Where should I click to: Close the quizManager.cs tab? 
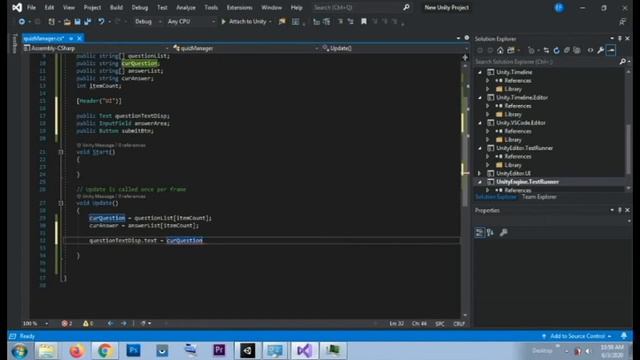point(80,38)
